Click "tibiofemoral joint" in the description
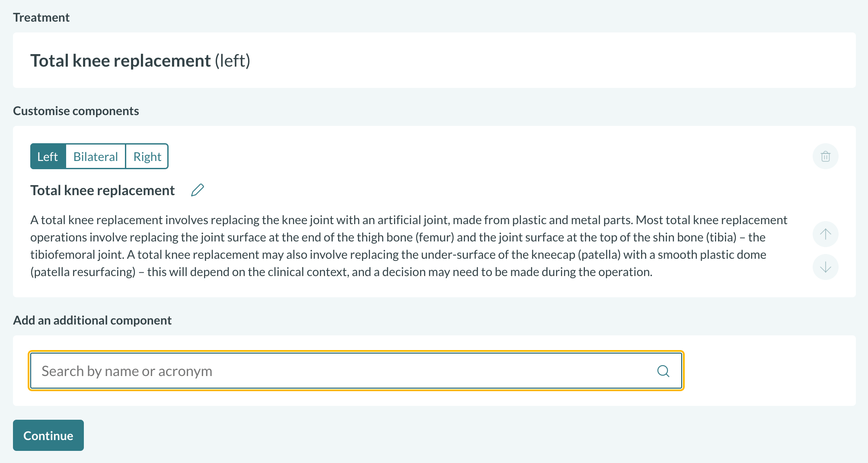This screenshot has width=868, height=463. pos(77,254)
